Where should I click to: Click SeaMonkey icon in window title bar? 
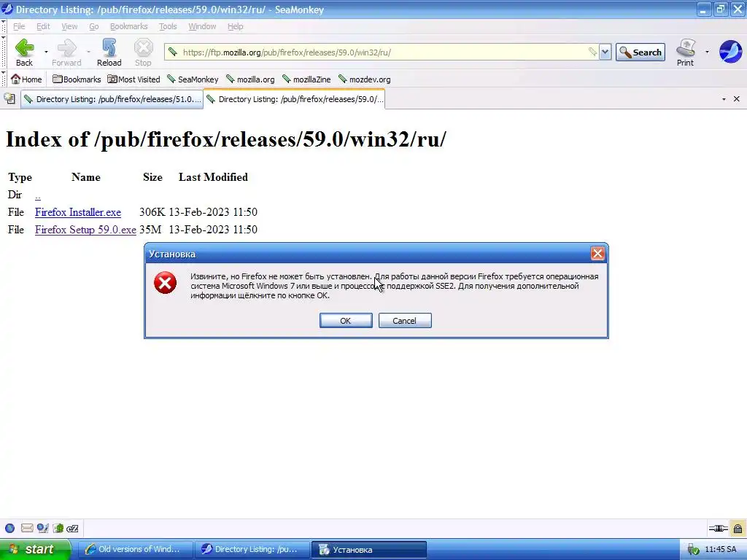[7, 9]
